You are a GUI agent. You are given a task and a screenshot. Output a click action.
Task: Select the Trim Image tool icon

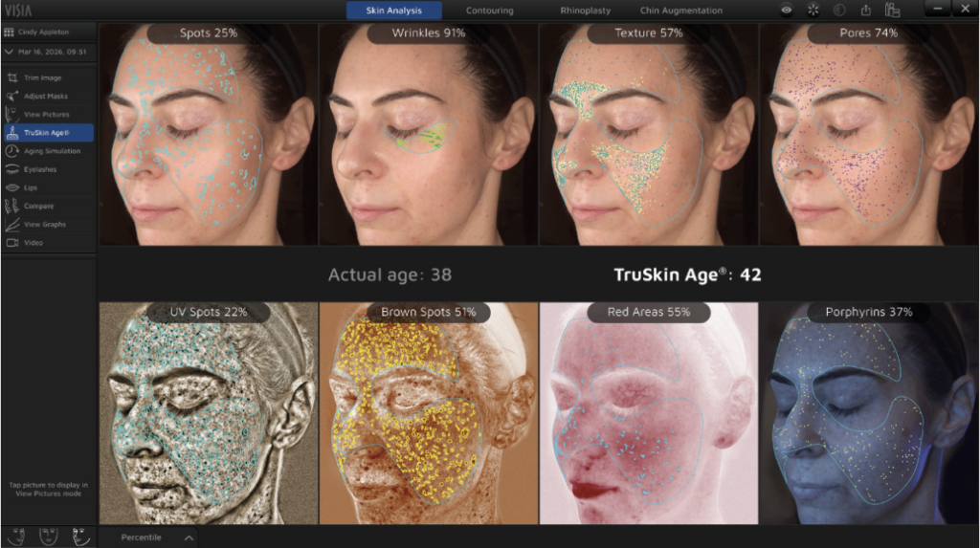point(11,78)
